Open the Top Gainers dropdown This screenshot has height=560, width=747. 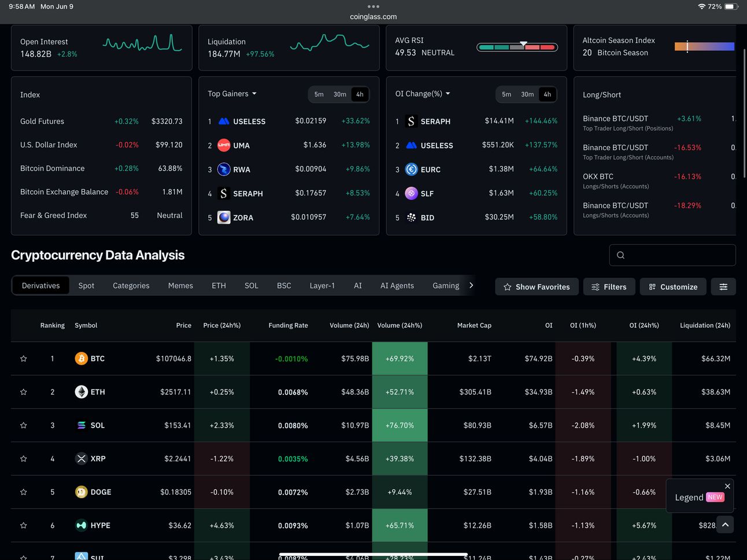pos(232,94)
